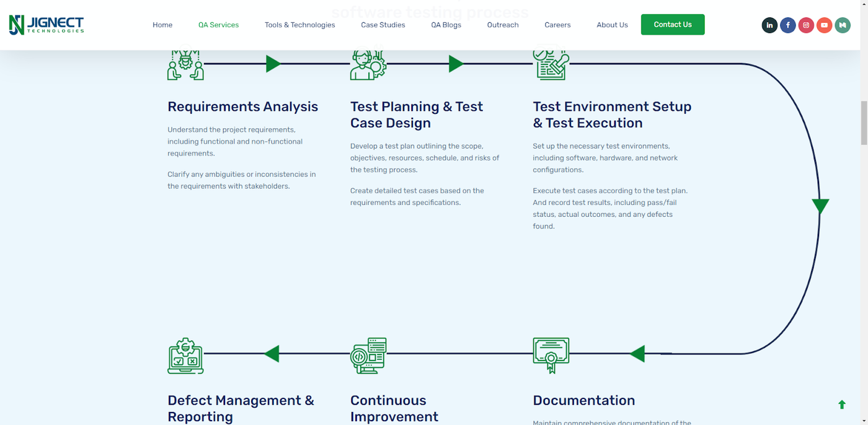868x425 pixels.
Task: Click paragraph starting "Create detailed test cases"
Action: click(417, 196)
